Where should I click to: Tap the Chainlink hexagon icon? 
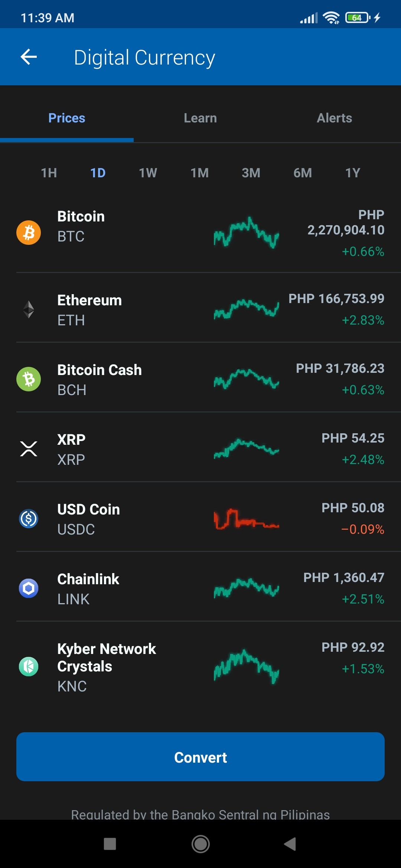click(29, 588)
